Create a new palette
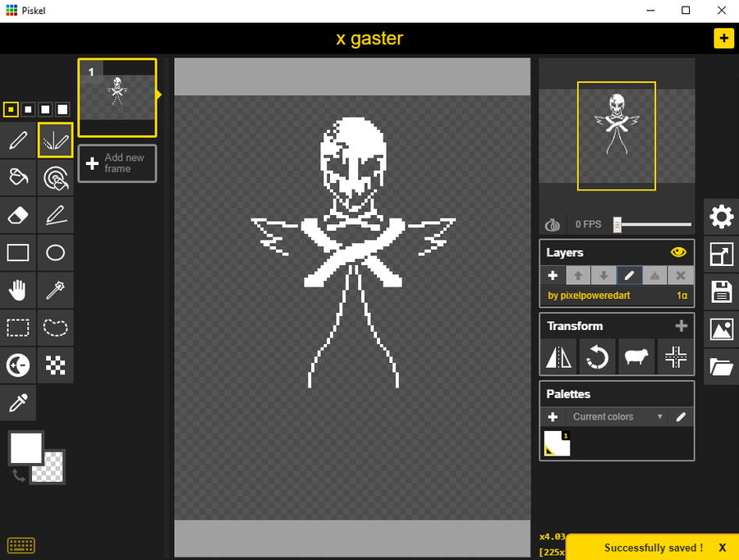 pos(553,416)
